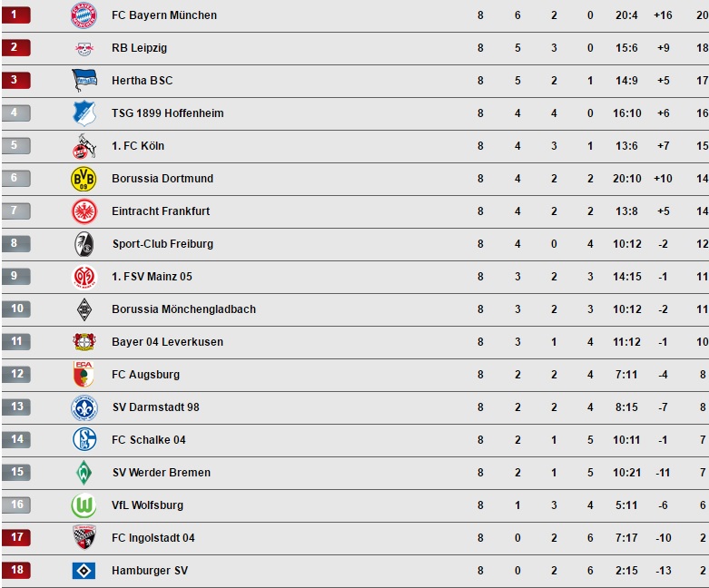Click the 1. FC Köln goat logo
709x588 pixels.
click(x=84, y=146)
